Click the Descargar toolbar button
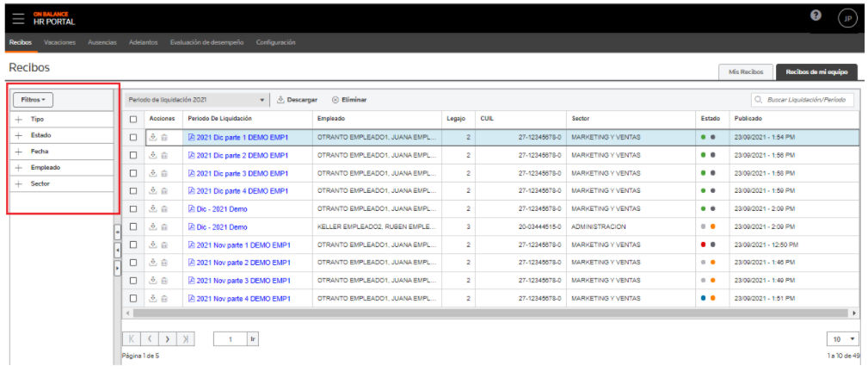Image resolution: width=868 pixels, height=372 pixels. [298, 100]
